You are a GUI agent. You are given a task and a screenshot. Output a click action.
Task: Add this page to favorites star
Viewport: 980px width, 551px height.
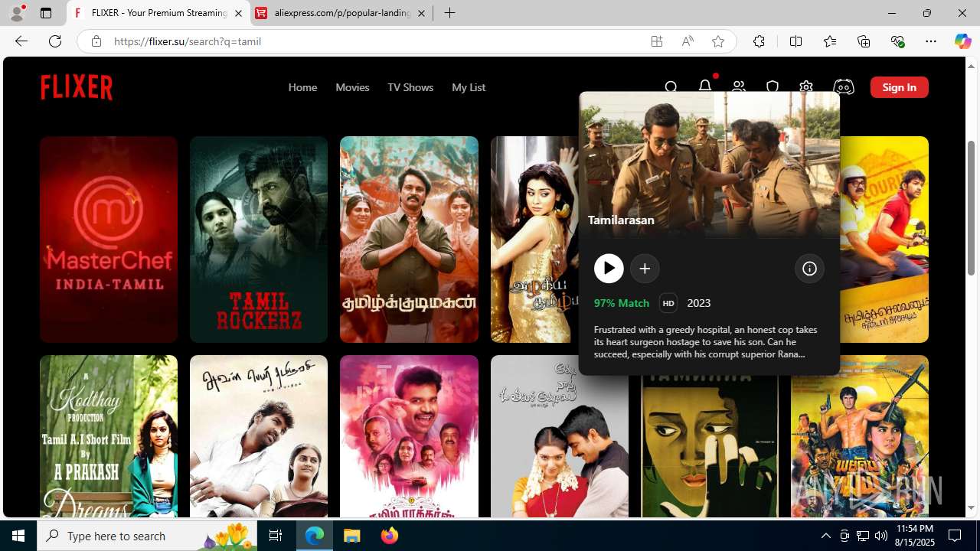tap(717, 41)
